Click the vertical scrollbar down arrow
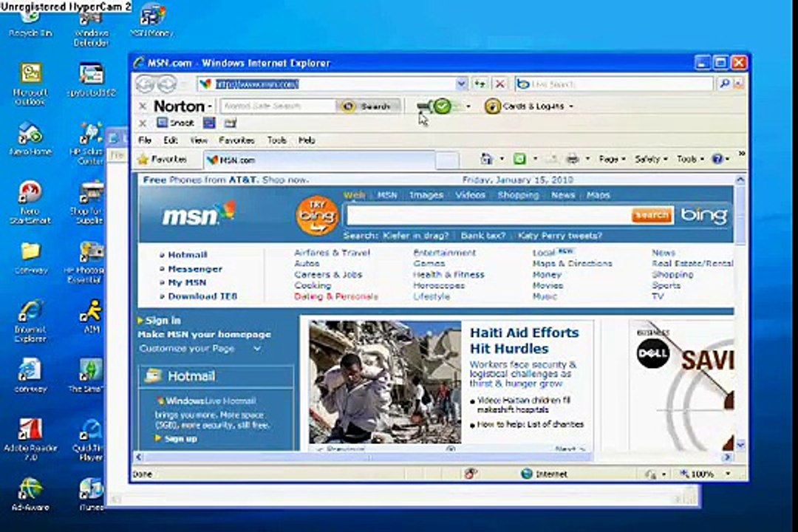 [x=740, y=445]
